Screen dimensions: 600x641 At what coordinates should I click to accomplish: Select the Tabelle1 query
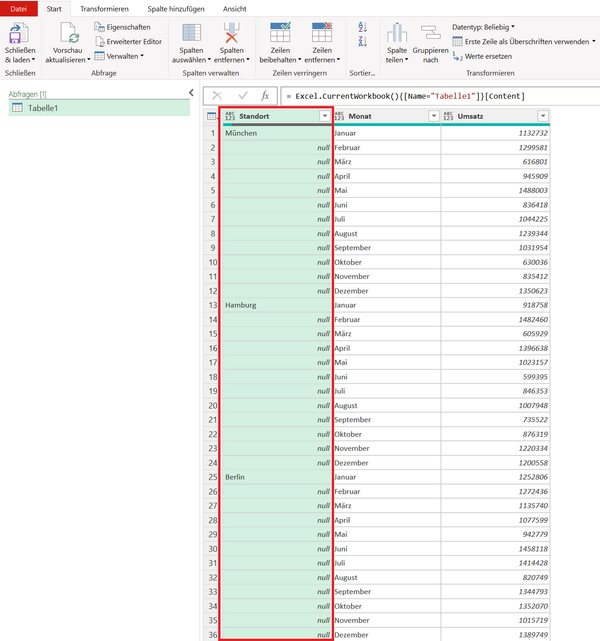99,108
